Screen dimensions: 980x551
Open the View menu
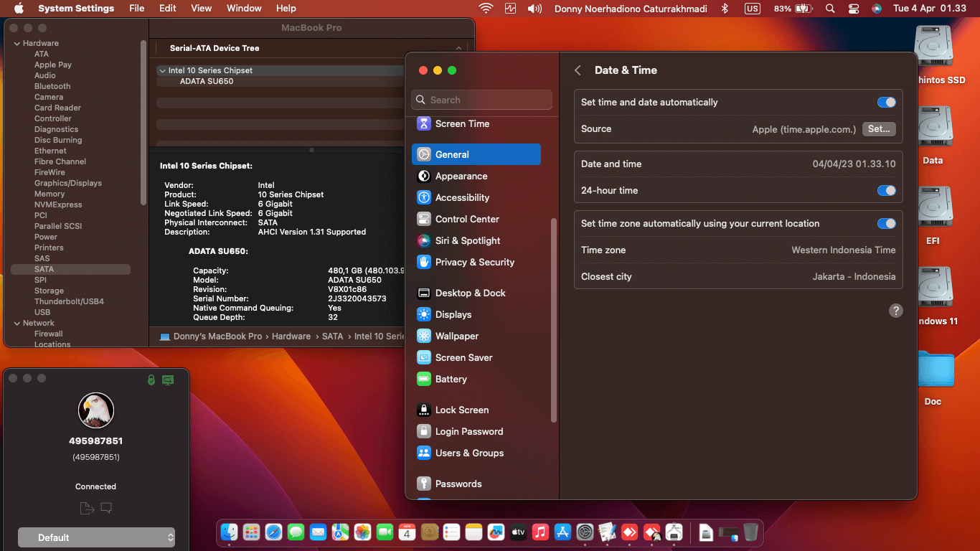tap(202, 9)
